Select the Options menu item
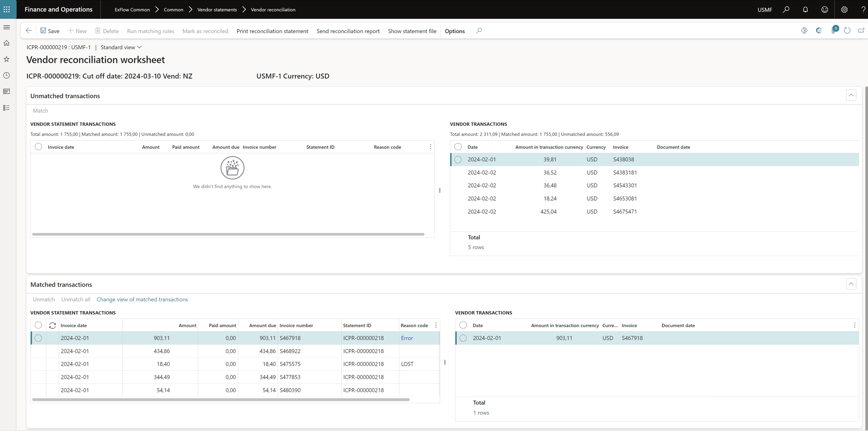868x431 pixels. 454,31
